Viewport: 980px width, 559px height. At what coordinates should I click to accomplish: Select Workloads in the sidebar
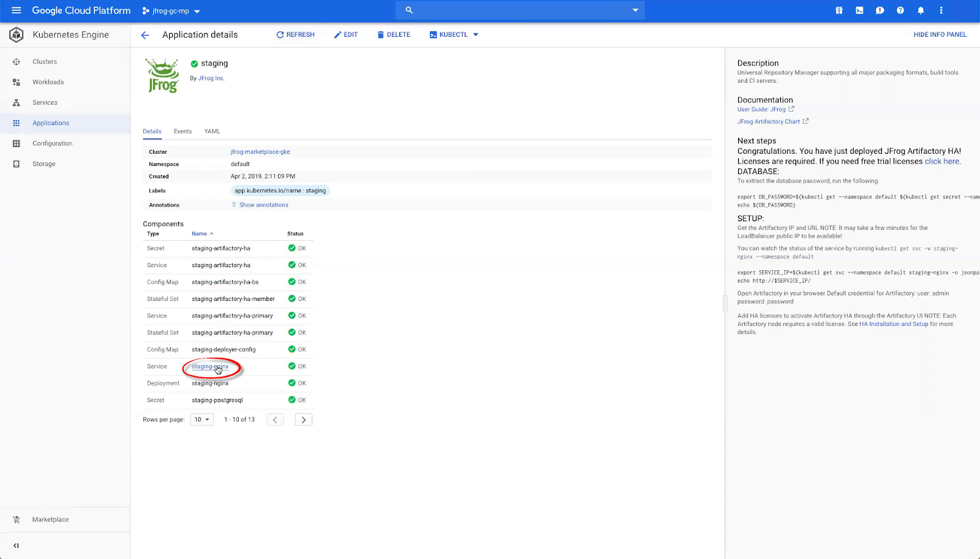[x=48, y=82]
